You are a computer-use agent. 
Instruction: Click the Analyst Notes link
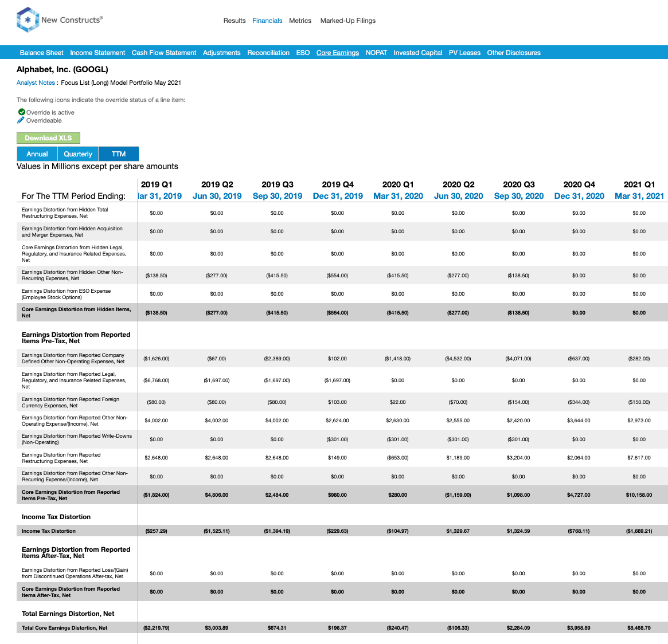pos(36,83)
